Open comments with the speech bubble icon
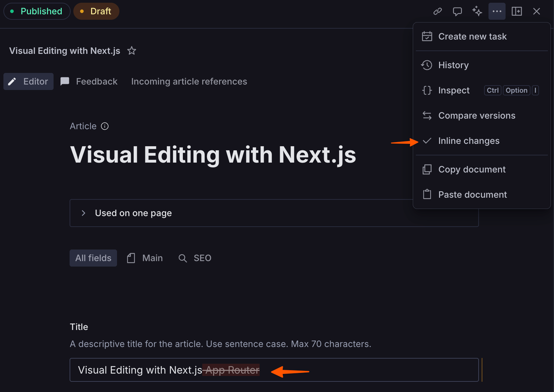Viewport: 554px width, 392px height. pos(457,11)
